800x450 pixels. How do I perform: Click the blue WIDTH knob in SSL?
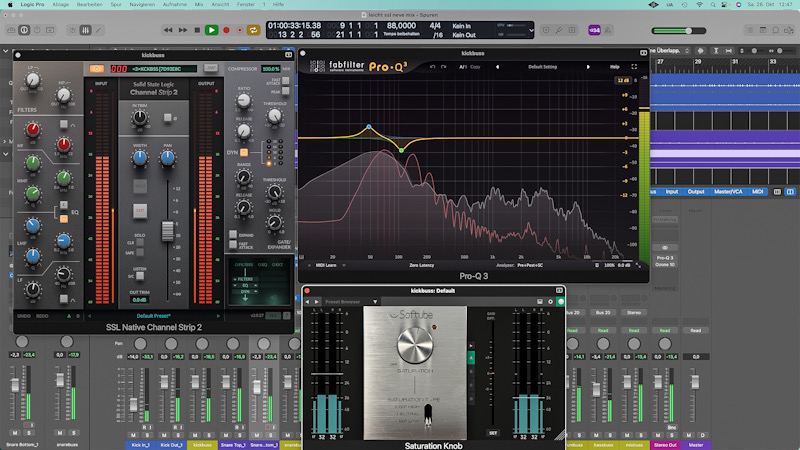pyautogui.click(x=139, y=158)
